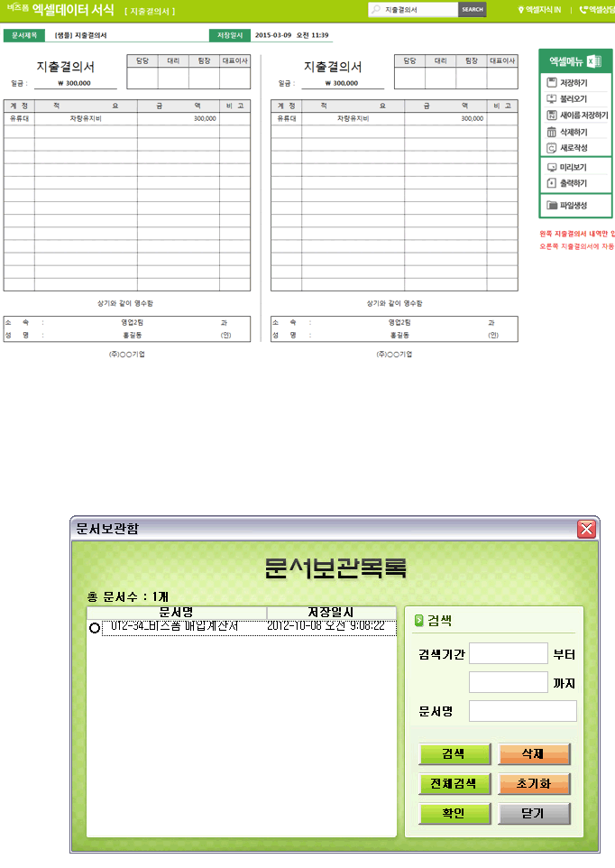Click the orange 초기화 reset button
615x868 pixels.
(x=534, y=784)
